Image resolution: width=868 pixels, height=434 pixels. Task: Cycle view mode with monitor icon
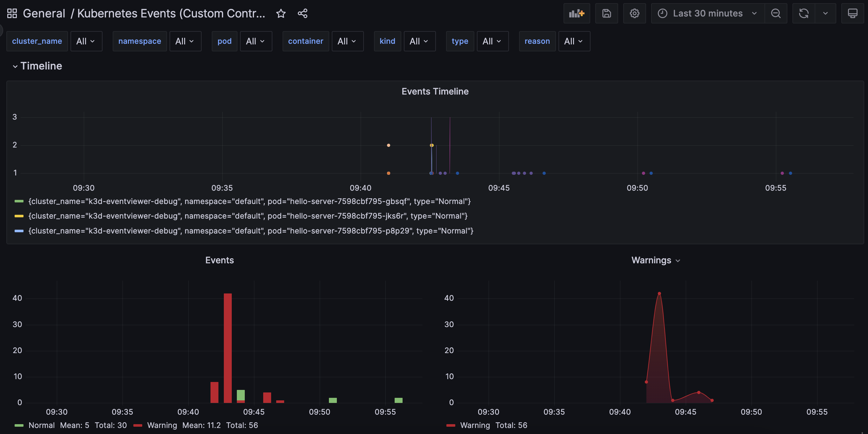852,13
